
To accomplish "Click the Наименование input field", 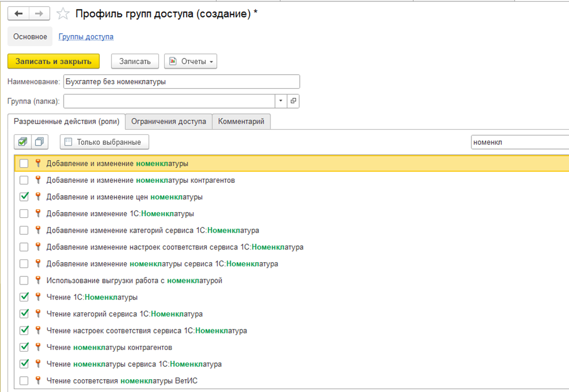I will coord(182,81).
